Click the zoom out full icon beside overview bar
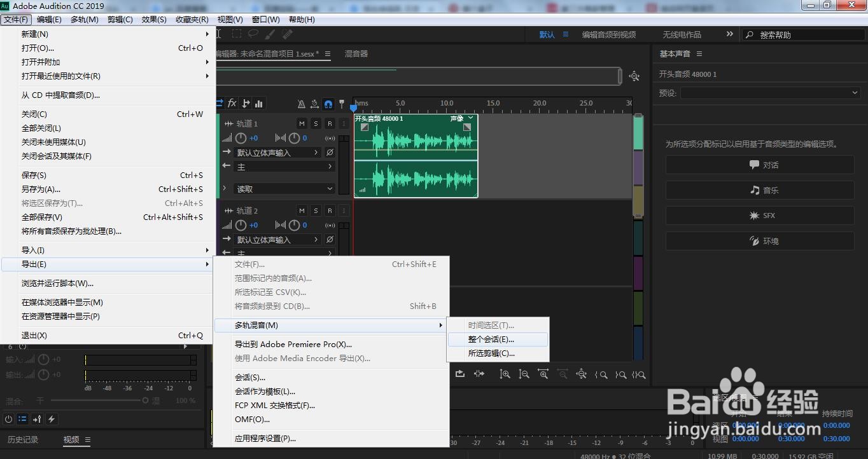Viewport: 868px width, 459px height. point(634,76)
